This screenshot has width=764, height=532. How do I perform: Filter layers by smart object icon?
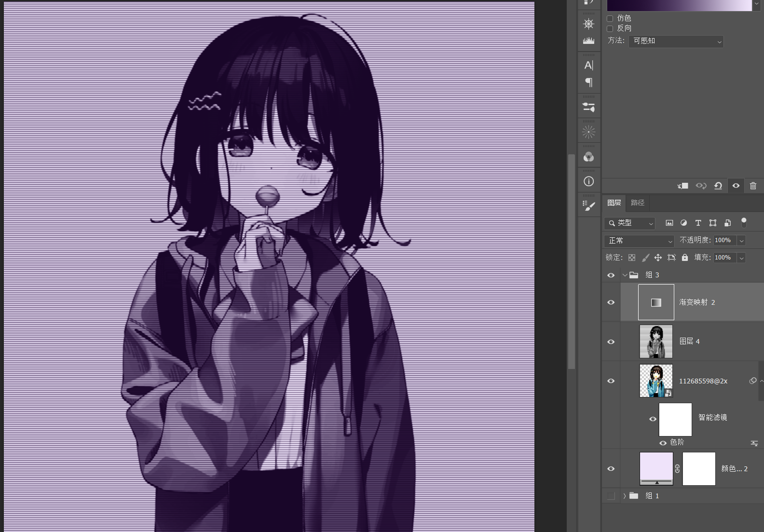pyautogui.click(x=728, y=223)
